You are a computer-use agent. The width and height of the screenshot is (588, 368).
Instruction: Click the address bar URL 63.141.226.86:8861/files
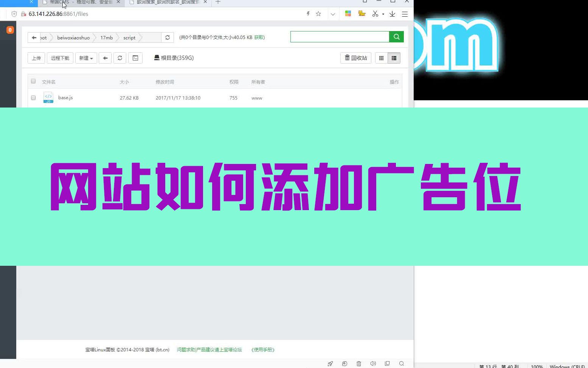pos(58,14)
